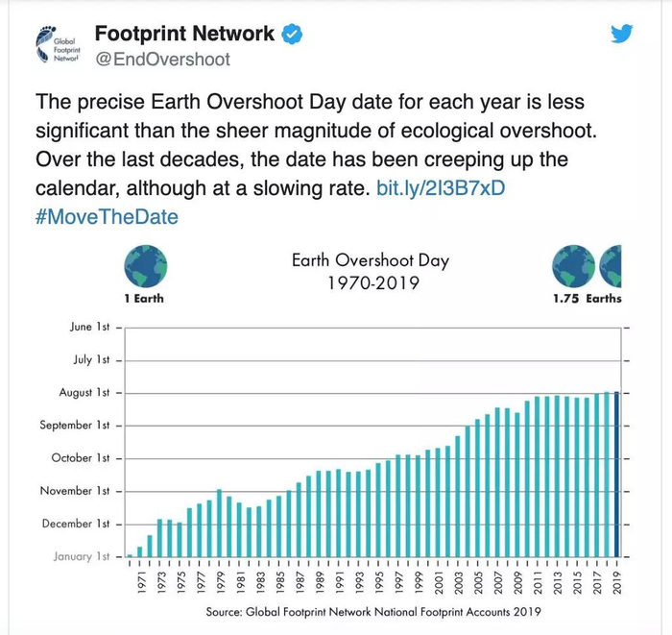The width and height of the screenshot is (672, 635).
Task: Click the "Earth Overshoot Day" chart title
Action: coord(370,260)
